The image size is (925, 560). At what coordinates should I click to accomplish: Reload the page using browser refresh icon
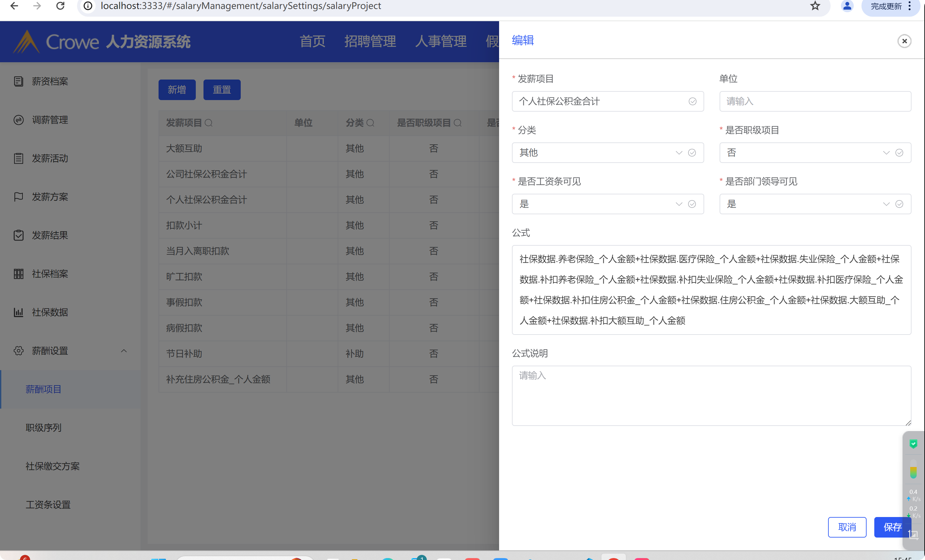pyautogui.click(x=60, y=6)
